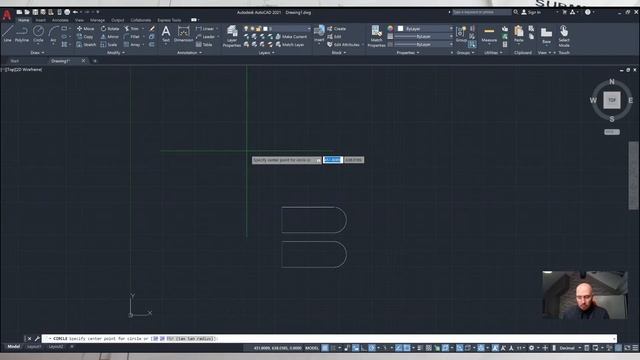640x360 pixels.
Task: Toggle grid display in status bar
Action: point(325,348)
